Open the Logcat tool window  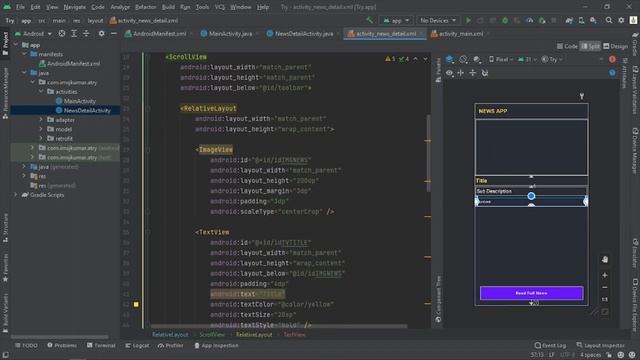(x=137, y=345)
